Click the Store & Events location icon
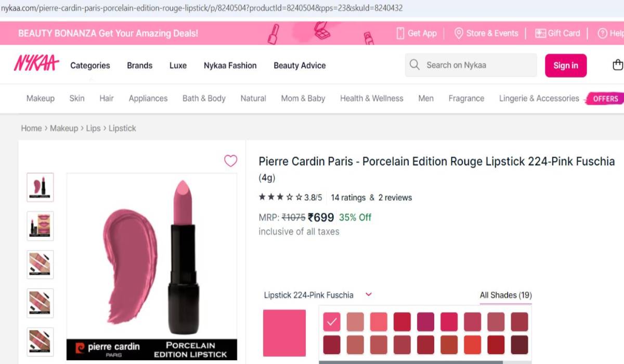This screenshot has width=624, height=364. coord(459,33)
